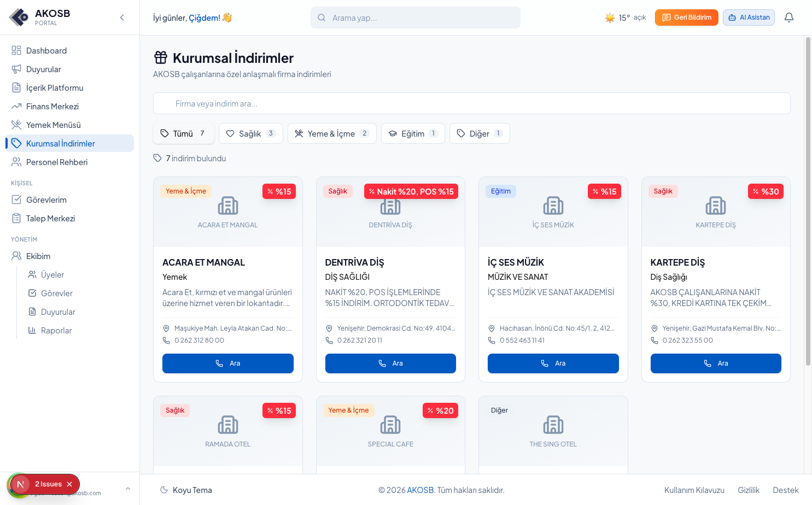Click the sun weather icon

pos(610,18)
